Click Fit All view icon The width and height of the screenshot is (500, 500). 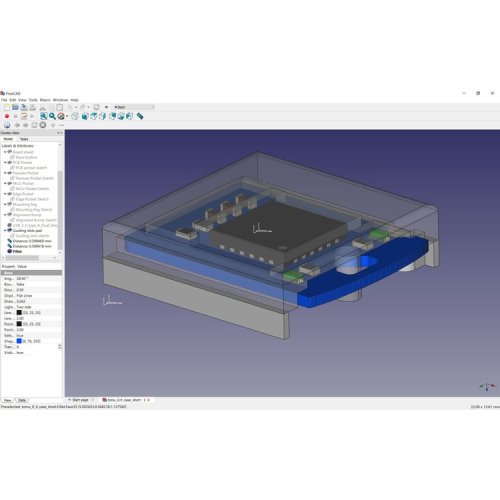coord(44,116)
